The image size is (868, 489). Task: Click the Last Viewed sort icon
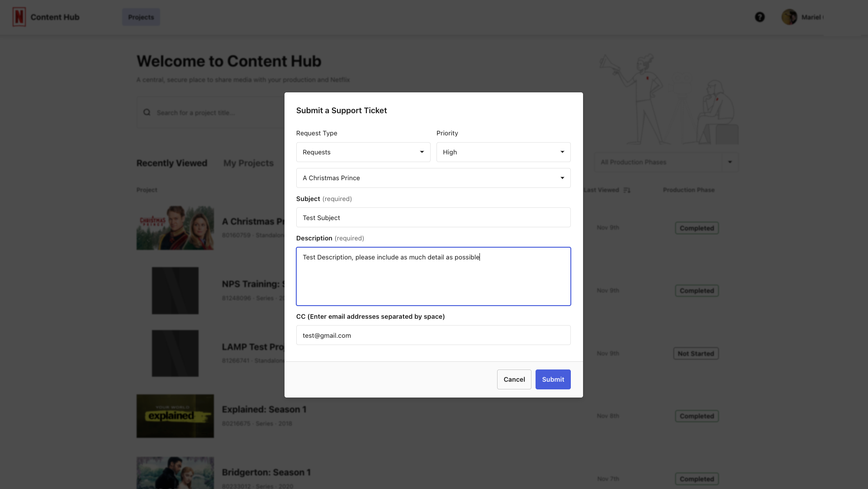coord(627,190)
